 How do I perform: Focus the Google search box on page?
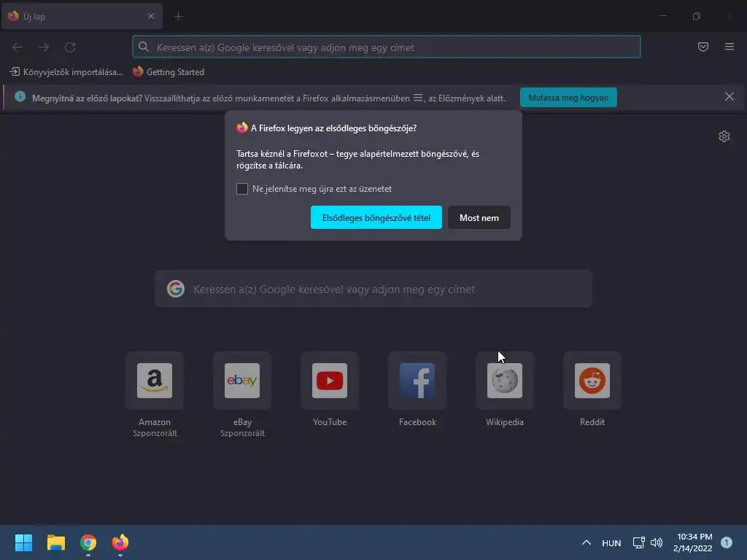point(373,289)
